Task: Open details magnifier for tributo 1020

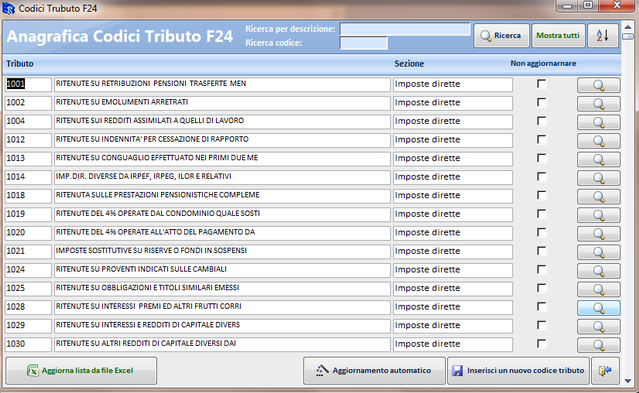Action: (599, 234)
